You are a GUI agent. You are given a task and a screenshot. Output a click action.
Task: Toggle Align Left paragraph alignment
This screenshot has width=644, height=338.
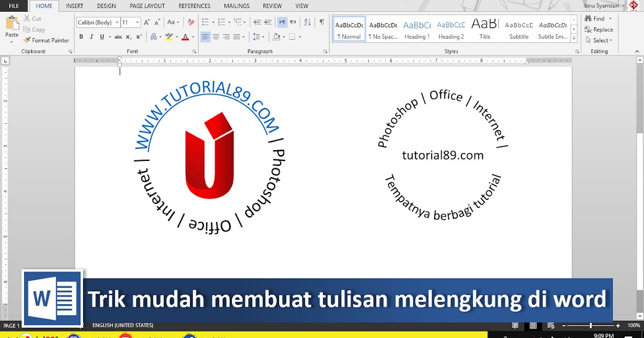(x=206, y=37)
